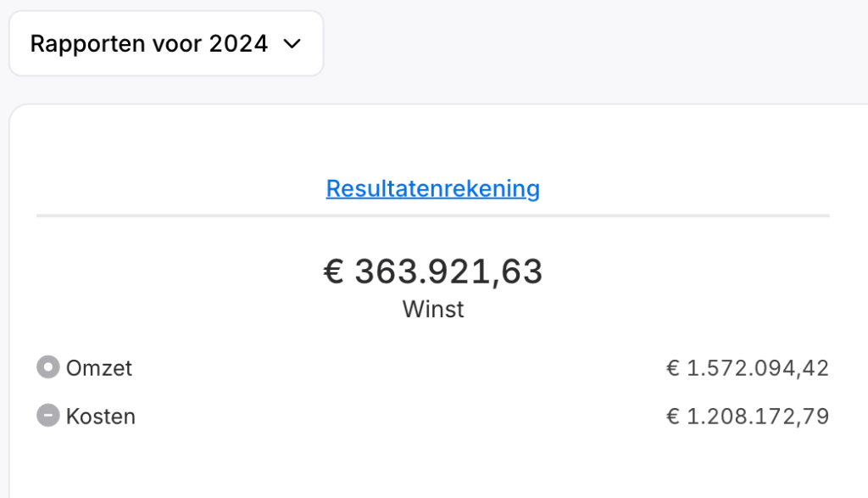Click empty space between Omzet label and amount

point(398,368)
